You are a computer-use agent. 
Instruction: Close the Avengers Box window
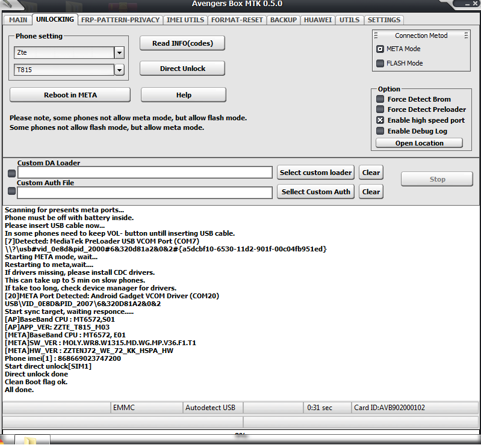click(x=475, y=4)
